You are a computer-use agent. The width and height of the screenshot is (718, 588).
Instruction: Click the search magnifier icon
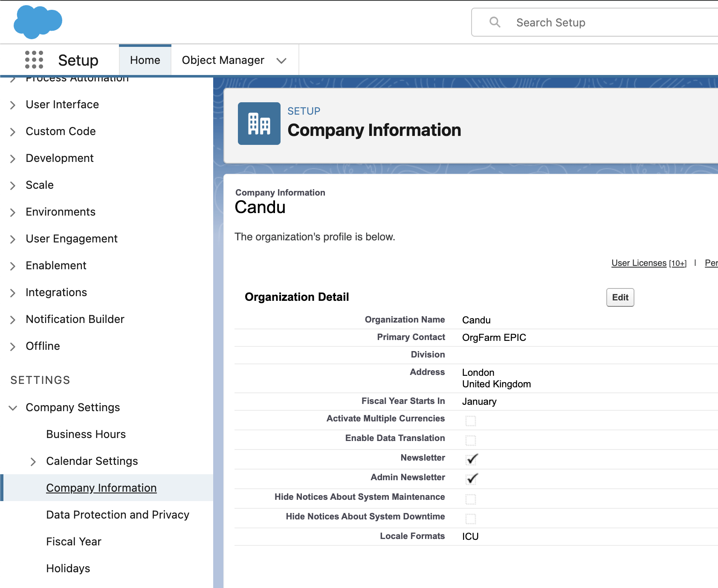pyautogui.click(x=495, y=22)
